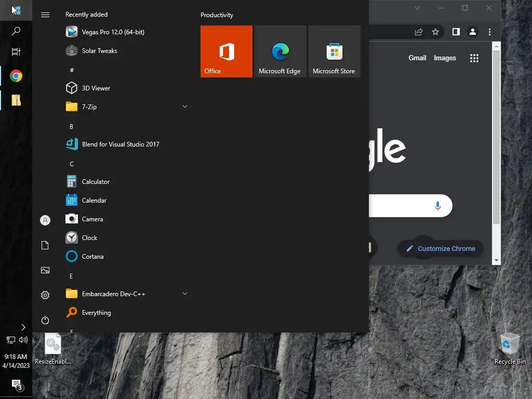Click the Windows Start button
Image resolution: width=532 pixels, height=399 pixels.
click(16, 10)
